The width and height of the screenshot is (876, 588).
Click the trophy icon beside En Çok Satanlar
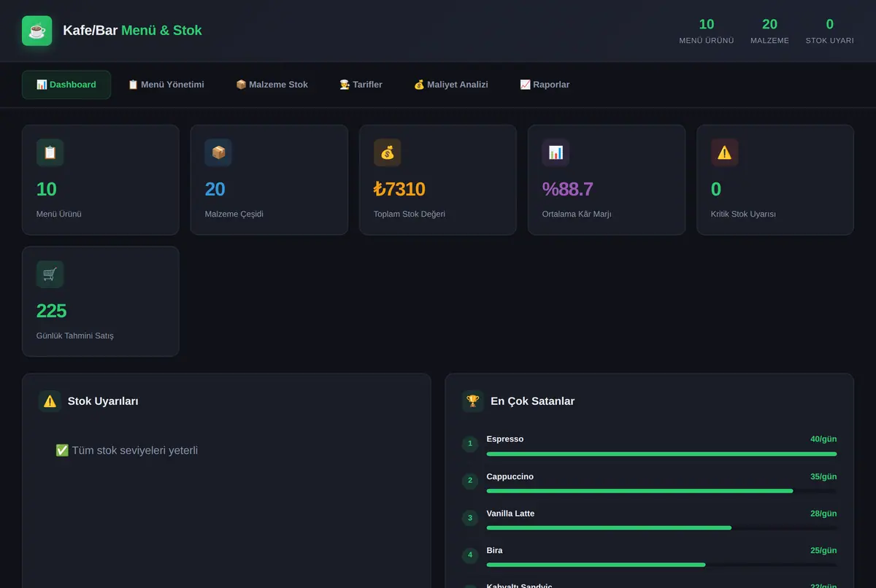point(473,401)
